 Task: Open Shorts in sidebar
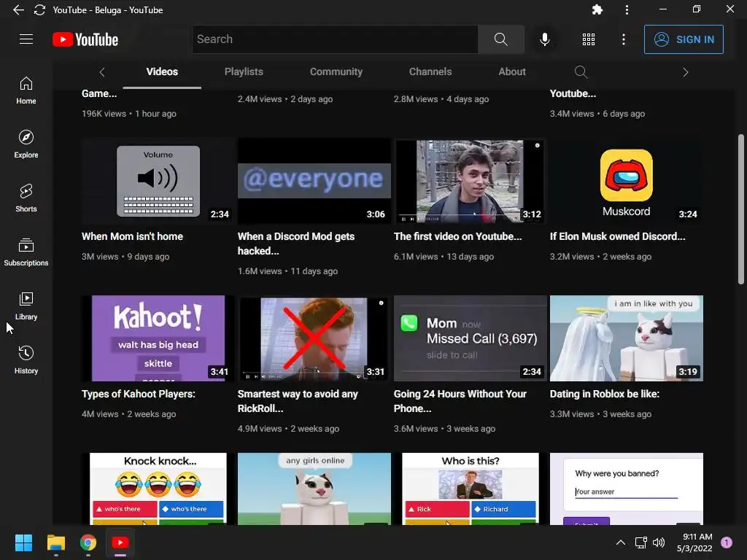tap(26, 198)
